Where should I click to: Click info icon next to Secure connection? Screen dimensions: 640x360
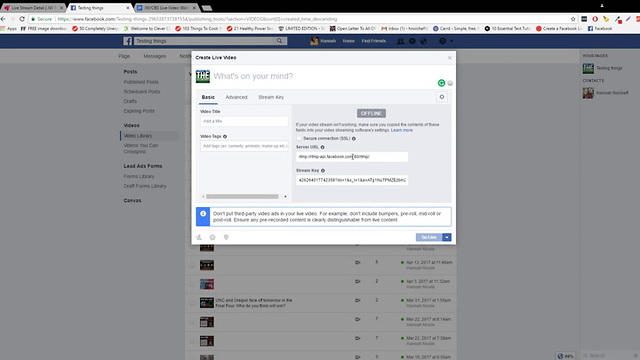click(x=354, y=138)
